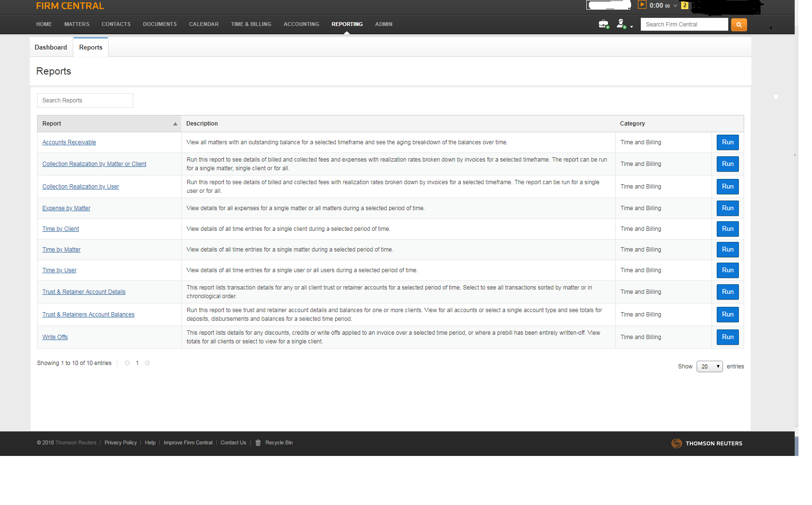Expand the arrow beside add contact icon

coord(632,27)
